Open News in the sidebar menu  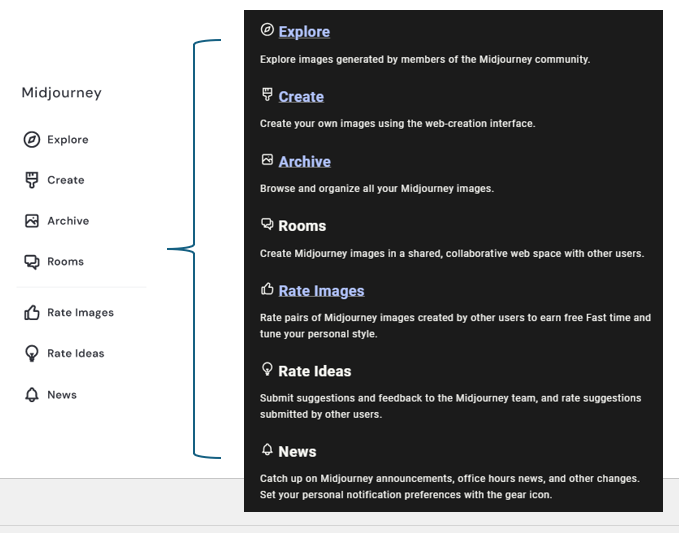pyautogui.click(x=62, y=394)
